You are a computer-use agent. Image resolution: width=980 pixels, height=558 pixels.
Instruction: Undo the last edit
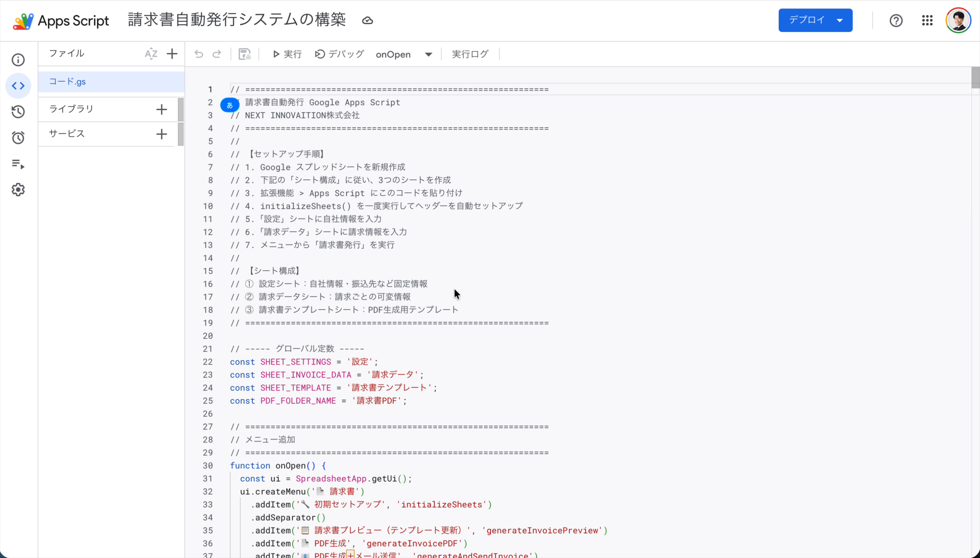pos(198,54)
